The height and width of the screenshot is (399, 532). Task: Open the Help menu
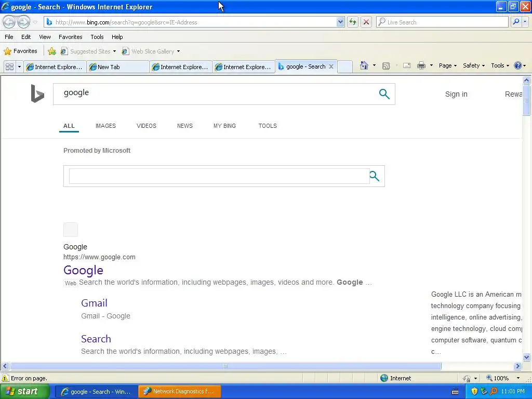pos(117,37)
